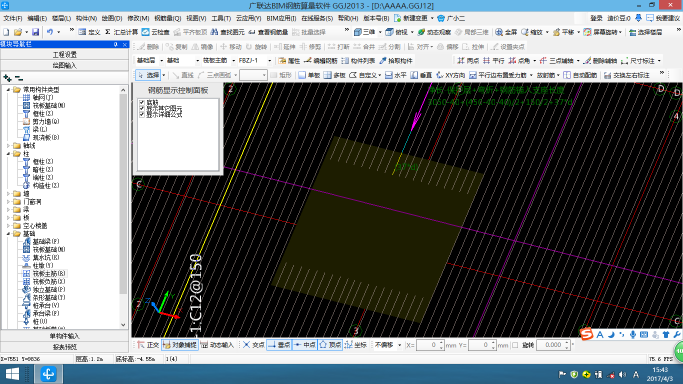Viewport: 683px width, 384px height.
Task: Click the 单构件输入 button
Action: pyautogui.click(x=64, y=336)
